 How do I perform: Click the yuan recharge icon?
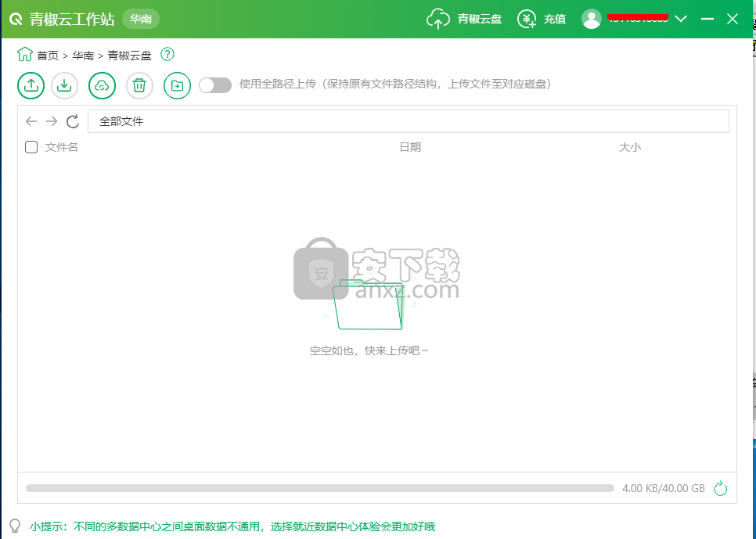(x=527, y=19)
